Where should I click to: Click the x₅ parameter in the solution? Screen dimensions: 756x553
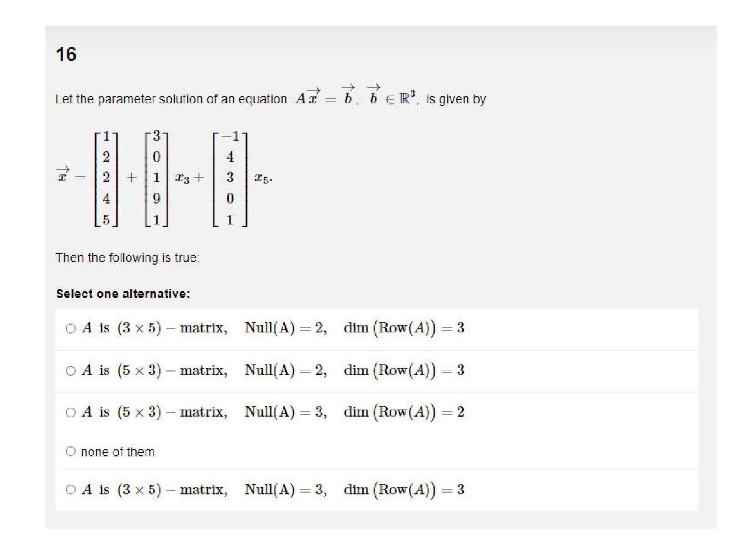[262, 178]
